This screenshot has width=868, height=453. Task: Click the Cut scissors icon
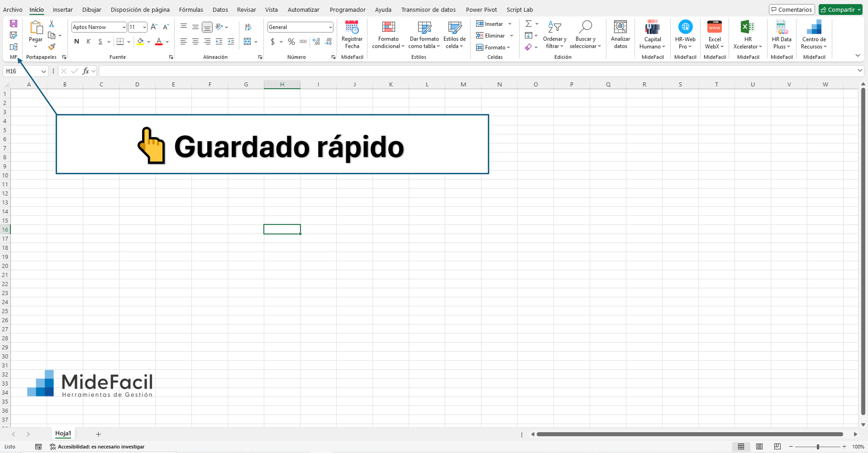51,24
